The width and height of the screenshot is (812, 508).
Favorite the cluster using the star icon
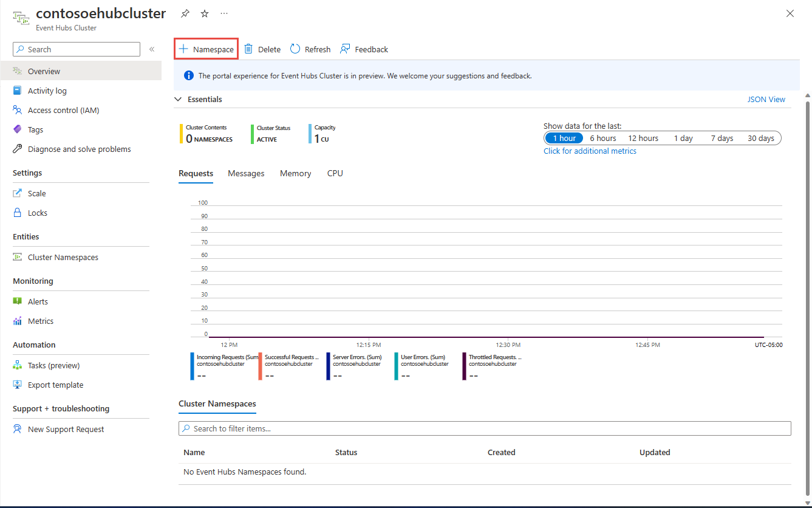204,13
